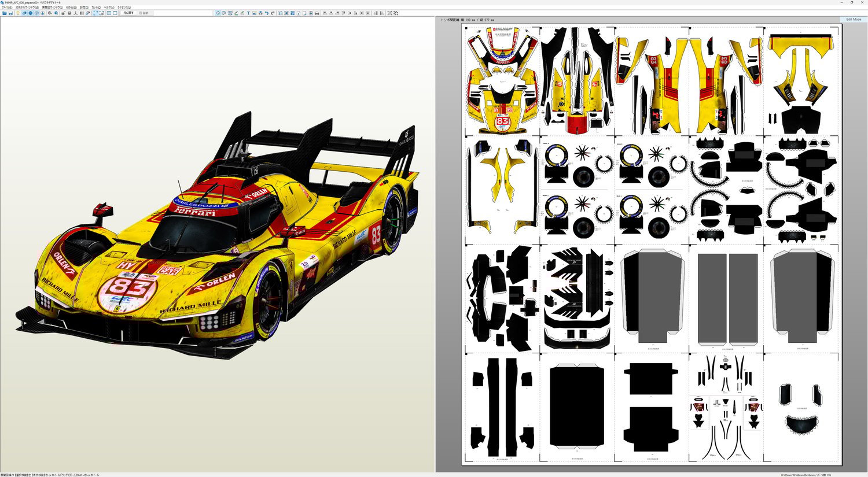The width and height of the screenshot is (868, 477).
Task: Click the トンボ間距離 page size text
Action: click(466, 20)
